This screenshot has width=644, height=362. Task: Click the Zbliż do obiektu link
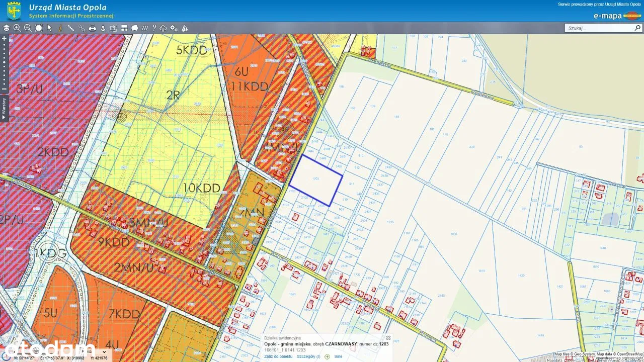[x=278, y=356]
